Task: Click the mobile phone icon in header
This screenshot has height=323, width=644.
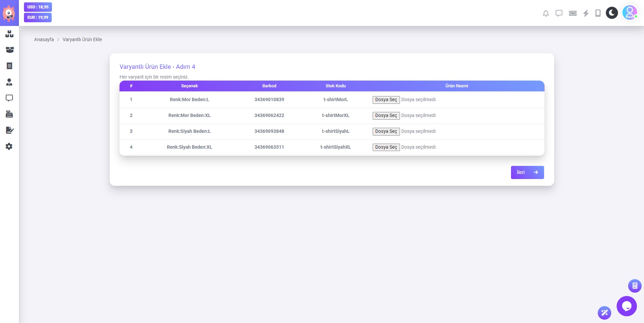Action: (598, 13)
